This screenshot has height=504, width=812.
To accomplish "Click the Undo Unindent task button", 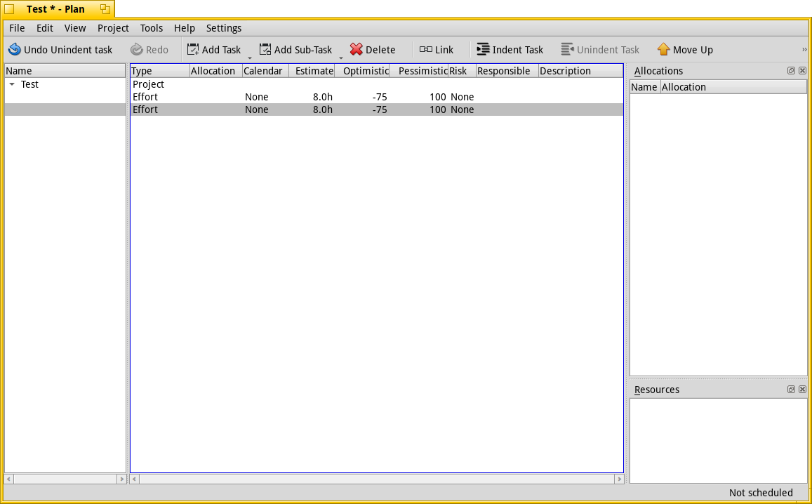I will pyautogui.click(x=60, y=50).
